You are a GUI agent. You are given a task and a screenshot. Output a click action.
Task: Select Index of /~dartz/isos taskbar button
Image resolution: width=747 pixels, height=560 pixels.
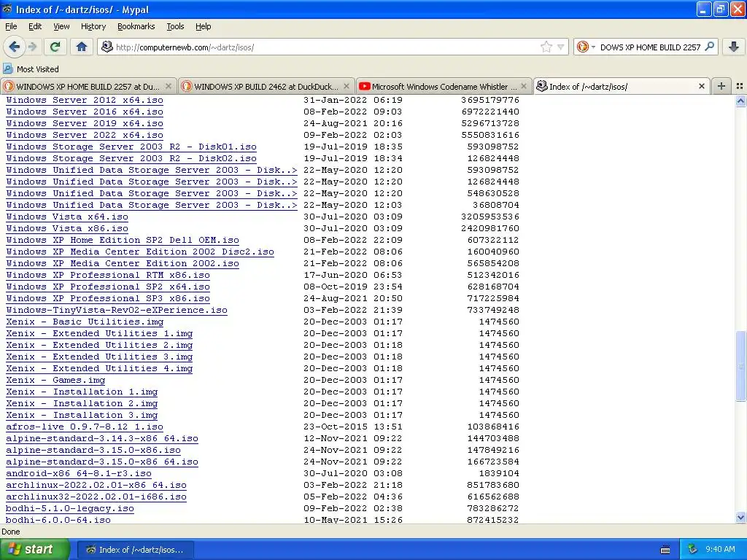(135, 550)
